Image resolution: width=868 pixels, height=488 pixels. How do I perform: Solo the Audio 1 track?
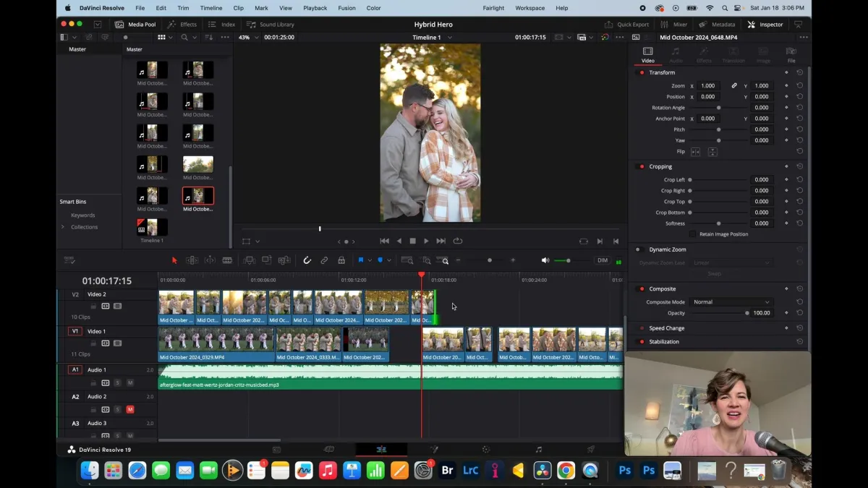pyautogui.click(x=117, y=382)
